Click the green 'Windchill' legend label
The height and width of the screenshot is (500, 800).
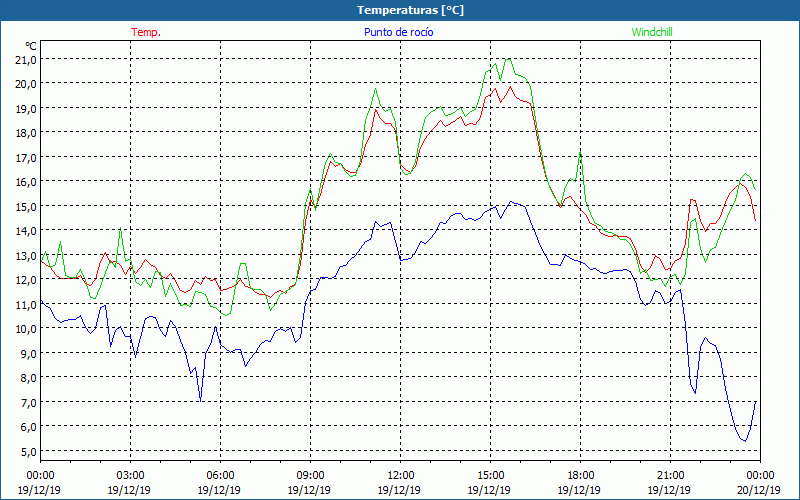[652, 32]
